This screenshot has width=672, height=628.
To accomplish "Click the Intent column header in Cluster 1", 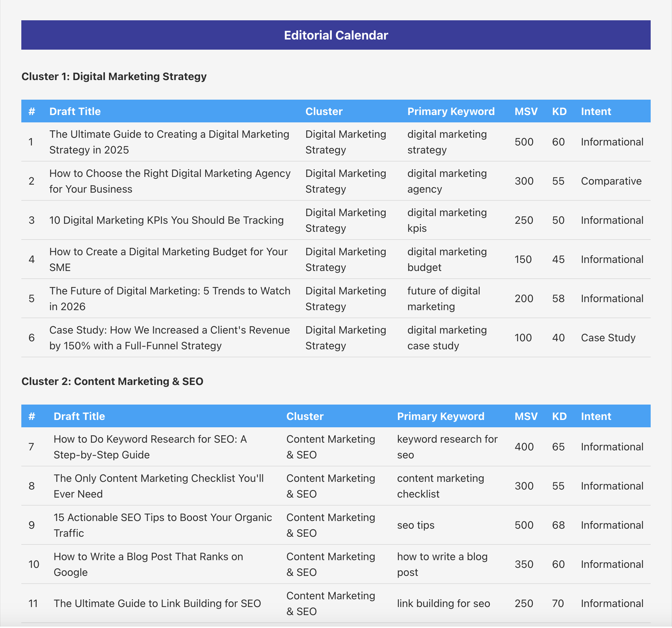I will [x=596, y=111].
